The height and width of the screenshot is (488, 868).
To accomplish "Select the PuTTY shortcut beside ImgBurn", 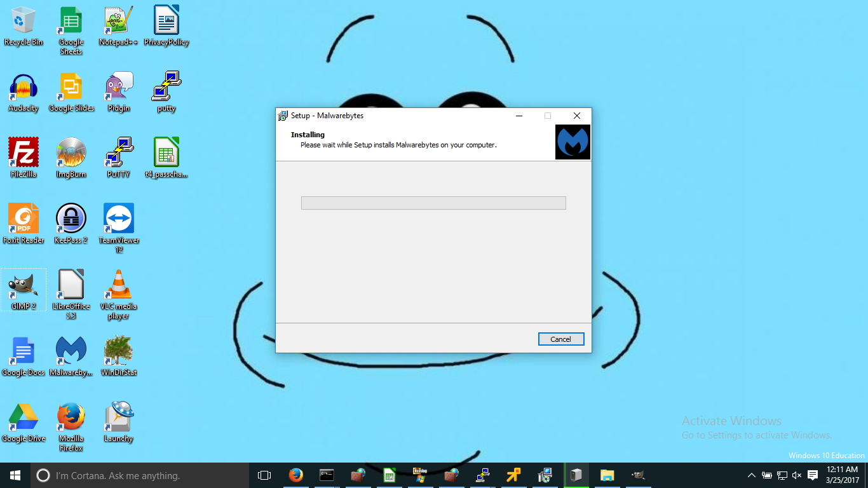I will 118,158.
